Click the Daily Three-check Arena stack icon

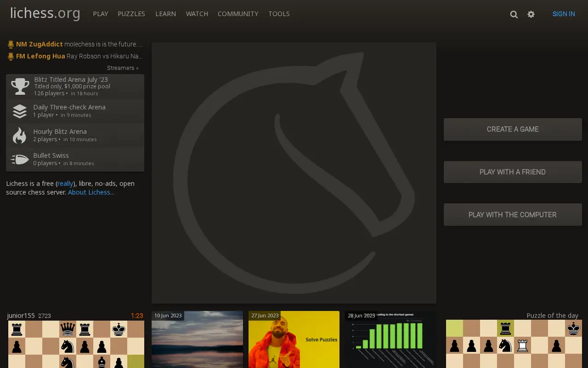[x=19, y=111]
